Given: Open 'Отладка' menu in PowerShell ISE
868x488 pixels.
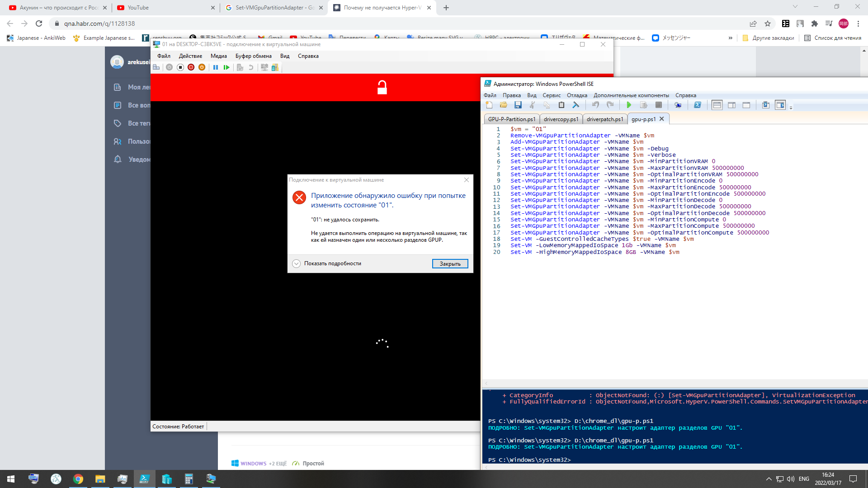Looking at the screenshot, I should coord(577,95).
